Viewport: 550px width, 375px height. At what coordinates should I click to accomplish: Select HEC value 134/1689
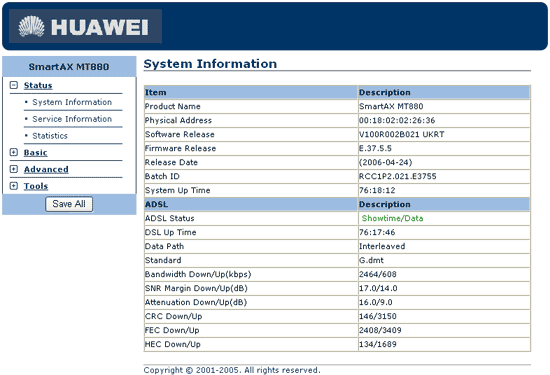(378, 344)
